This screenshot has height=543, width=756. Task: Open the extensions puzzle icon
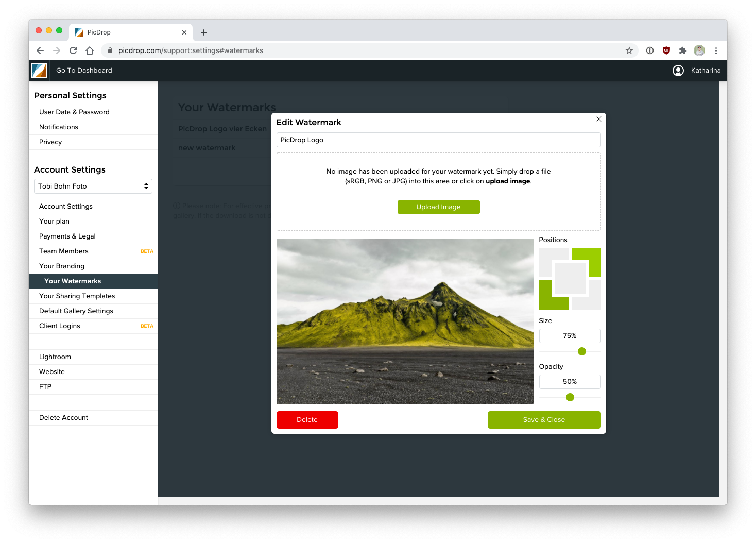click(683, 50)
